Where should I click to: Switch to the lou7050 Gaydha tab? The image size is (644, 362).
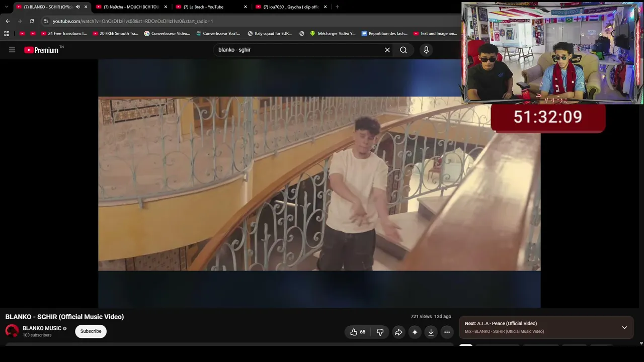click(291, 7)
